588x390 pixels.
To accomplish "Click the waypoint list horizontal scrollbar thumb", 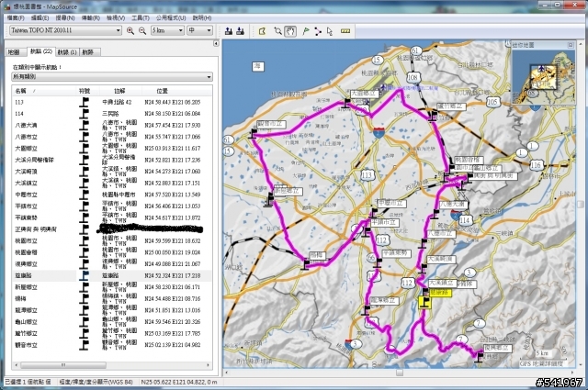I will (63, 365).
